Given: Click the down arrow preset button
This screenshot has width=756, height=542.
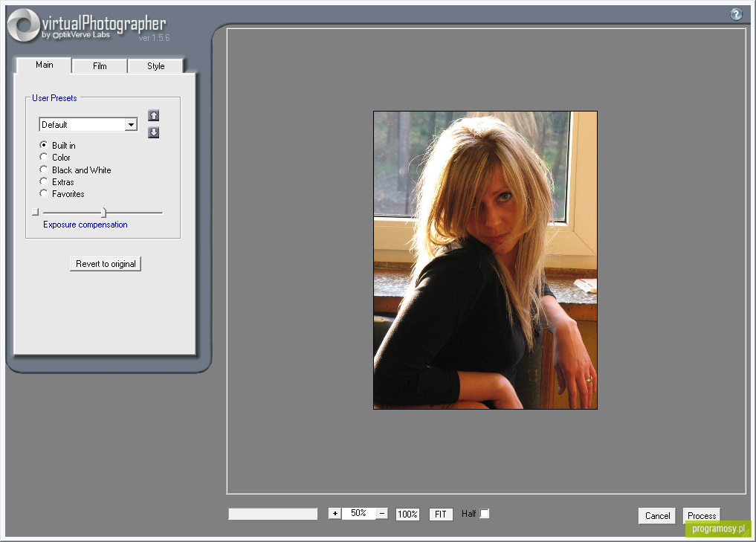Looking at the screenshot, I should point(153,132).
